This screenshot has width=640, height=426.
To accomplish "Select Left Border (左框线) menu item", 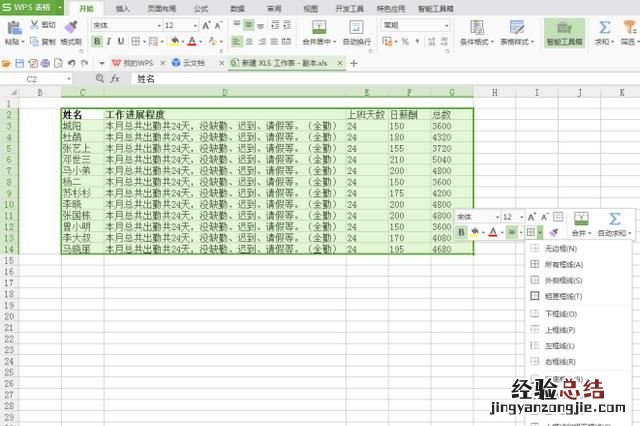I will [578, 346].
